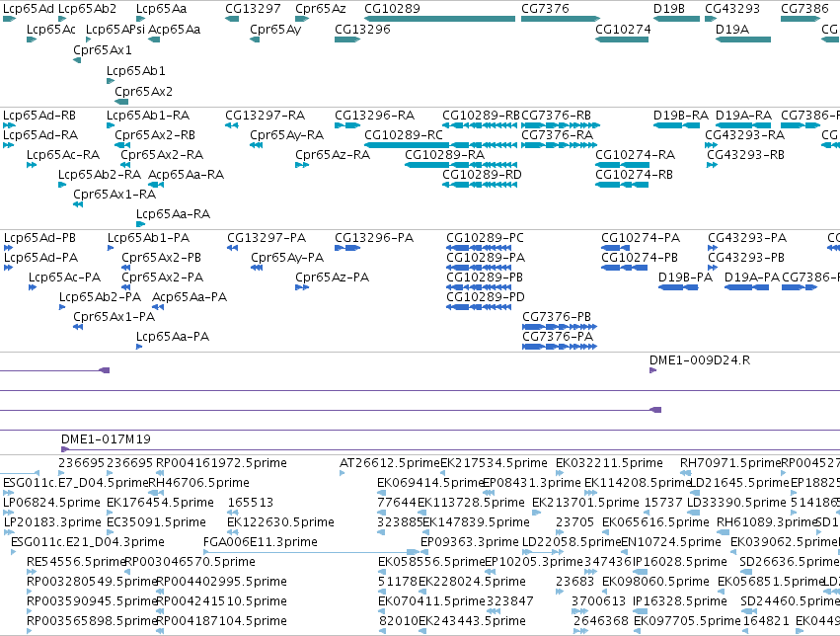Open EST RH46706.5prime
Image resolution: width=840 pixels, height=636 pixels.
click(x=198, y=483)
